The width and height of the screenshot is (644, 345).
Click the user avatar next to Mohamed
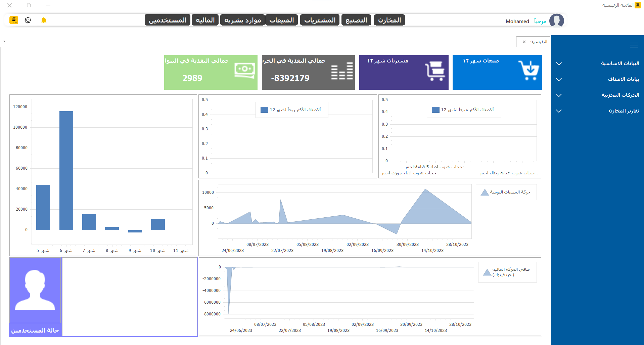pyautogui.click(x=556, y=21)
